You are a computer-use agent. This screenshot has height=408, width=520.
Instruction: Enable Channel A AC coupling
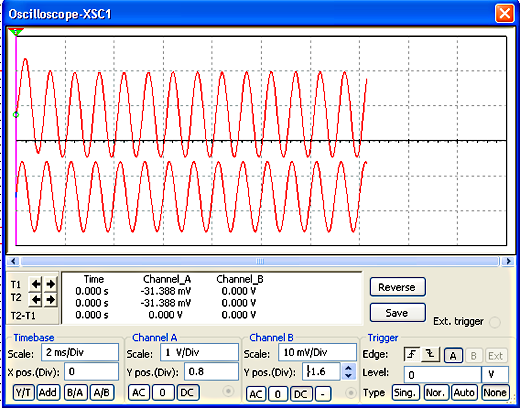[139, 393]
